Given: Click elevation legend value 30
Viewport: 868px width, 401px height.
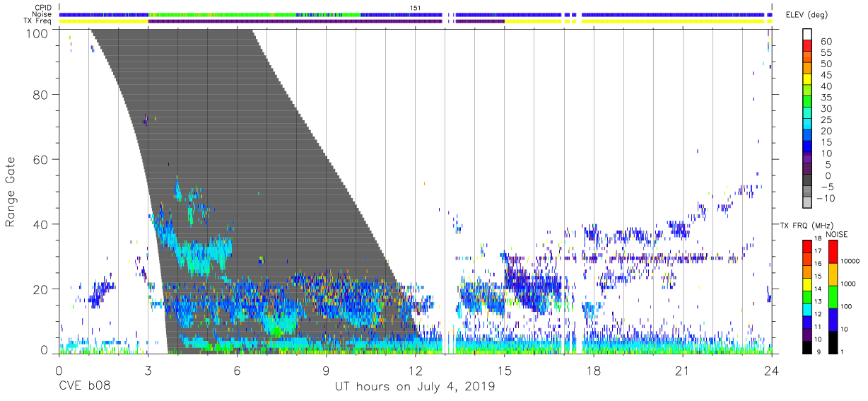Looking at the screenshot, I should pyautogui.click(x=826, y=109).
